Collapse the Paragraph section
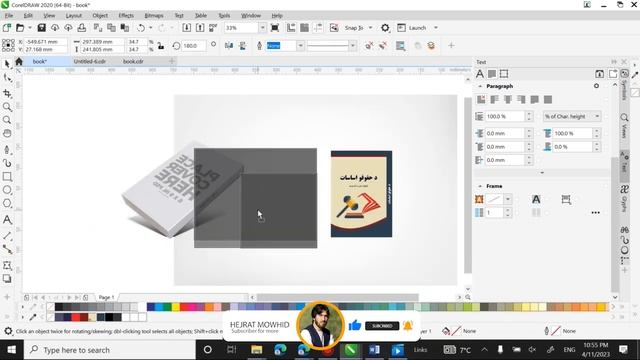This screenshot has width=640, height=360. [480, 87]
